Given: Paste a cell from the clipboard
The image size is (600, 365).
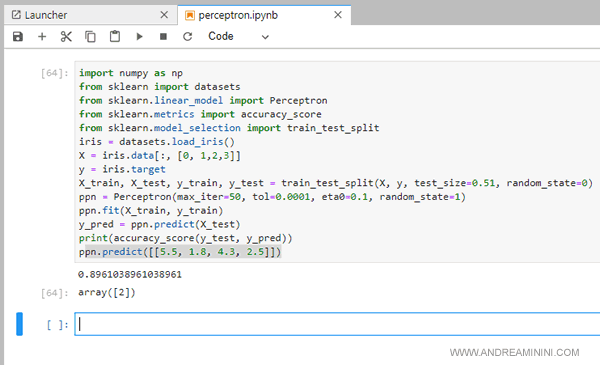Looking at the screenshot, I should point(115,36).
